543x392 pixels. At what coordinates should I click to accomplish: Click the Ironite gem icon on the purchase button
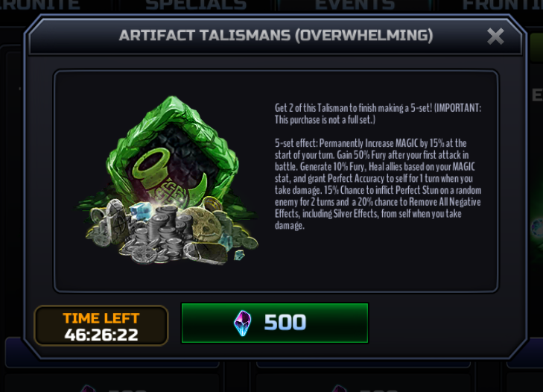[242, 323]
